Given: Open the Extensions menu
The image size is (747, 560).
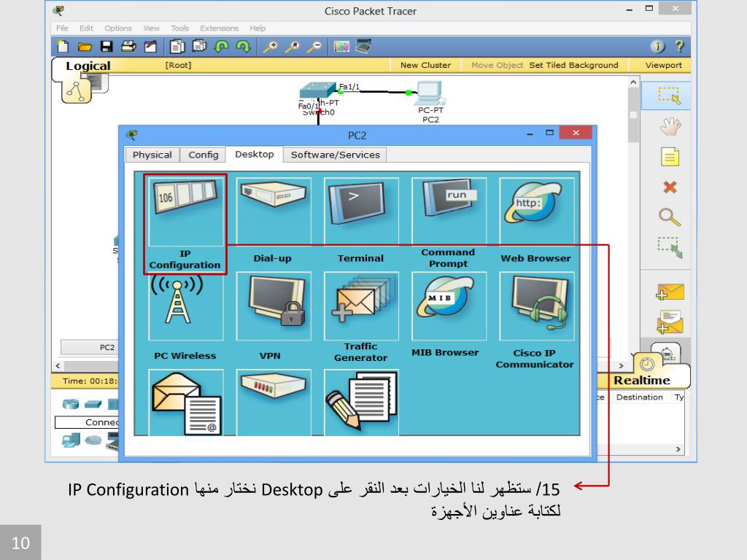Looking at the screenshot, I should point(219,28).
